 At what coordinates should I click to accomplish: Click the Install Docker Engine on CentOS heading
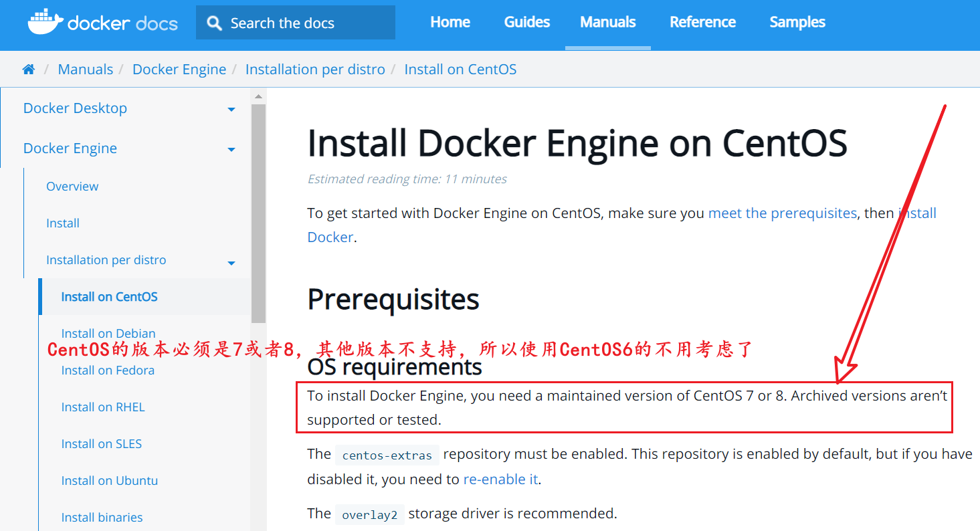(577, 143)
